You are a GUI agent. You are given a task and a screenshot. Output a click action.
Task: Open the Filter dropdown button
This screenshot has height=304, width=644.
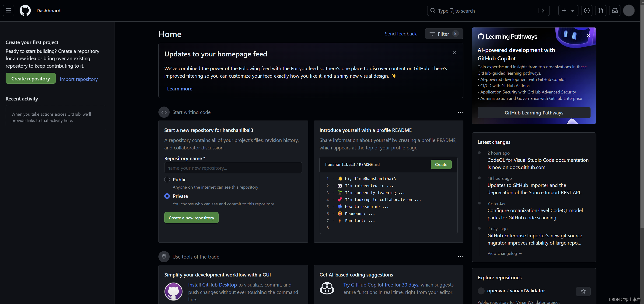point(444,34)
